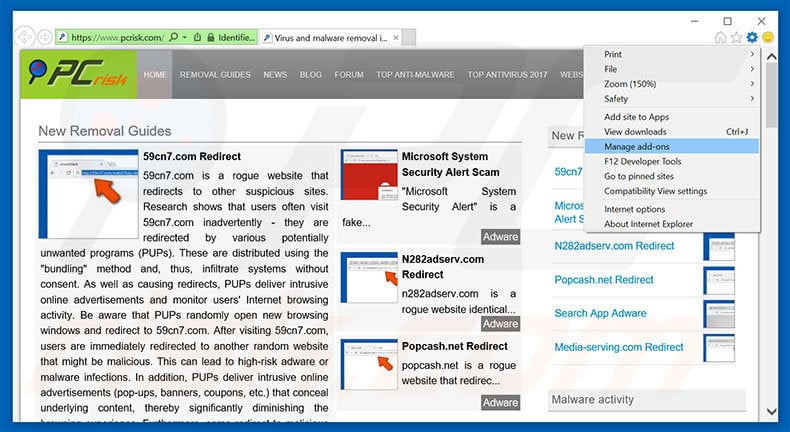Open BLOG navigation item

coord(310,75)
